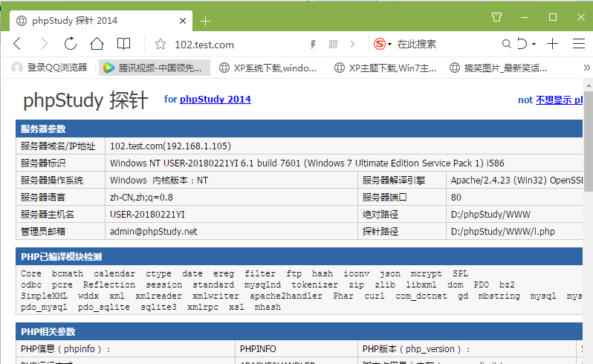Screen dimensions: 593x364
Task: Open the reading mode book icon
Action: tap(123, 44)
